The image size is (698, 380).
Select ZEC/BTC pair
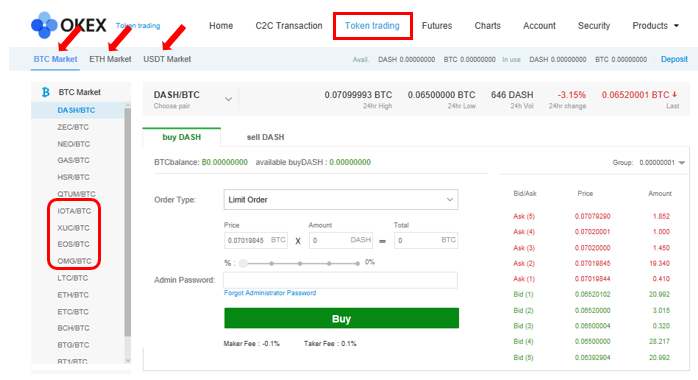[x=73, y=127]
